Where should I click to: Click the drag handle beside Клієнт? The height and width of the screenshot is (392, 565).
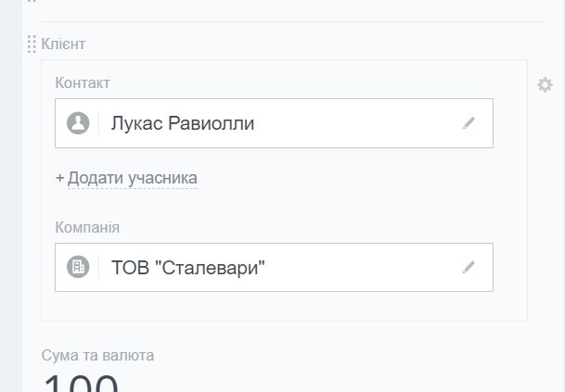point(32,44)
